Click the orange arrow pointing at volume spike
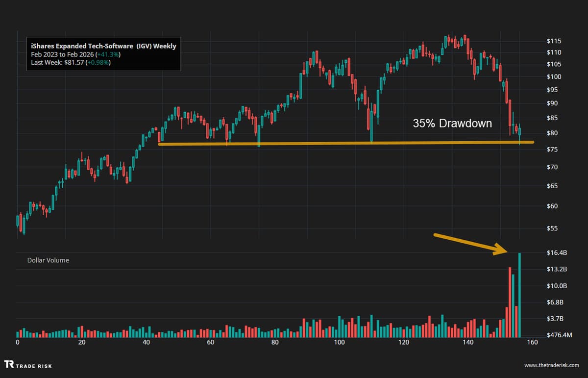 coord(470,244)
